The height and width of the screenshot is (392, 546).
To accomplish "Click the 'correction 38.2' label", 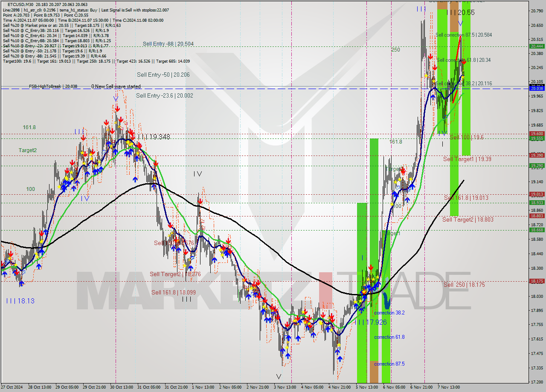I will (389, 313).
